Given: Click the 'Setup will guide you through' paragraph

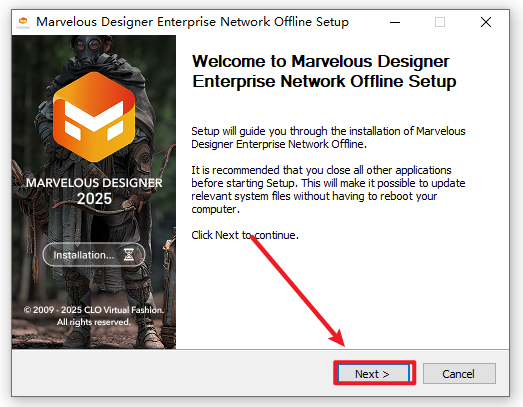Looking at the screenshot, I should tap(328, 137).
